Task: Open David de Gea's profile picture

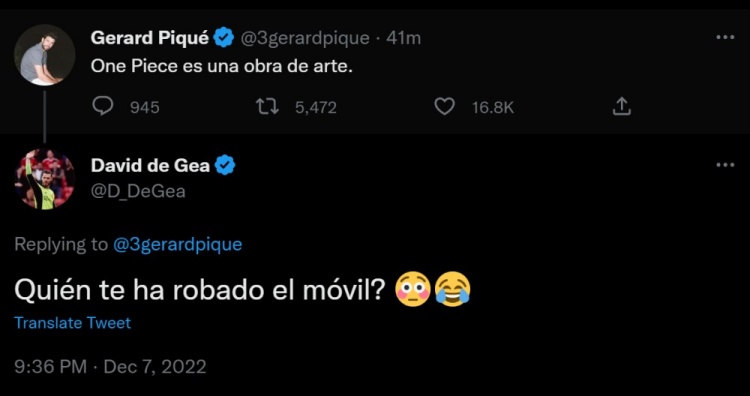Action: coord(44,179)
